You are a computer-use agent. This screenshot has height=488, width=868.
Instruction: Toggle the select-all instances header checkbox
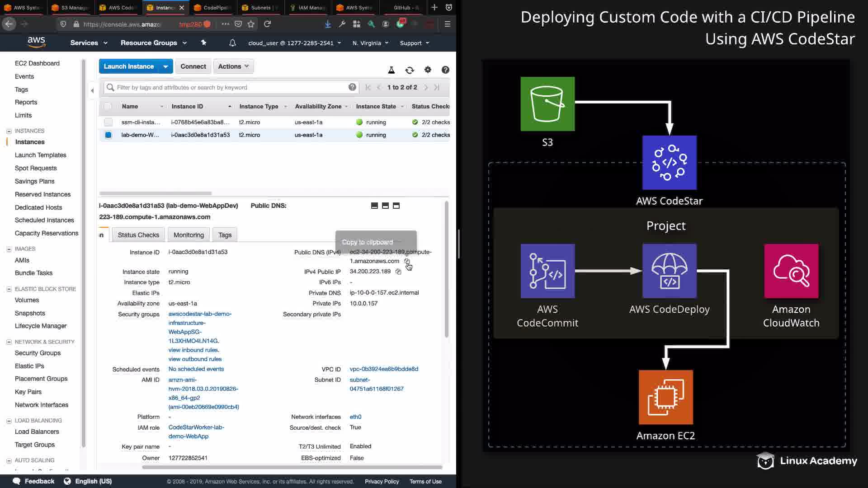108,106
